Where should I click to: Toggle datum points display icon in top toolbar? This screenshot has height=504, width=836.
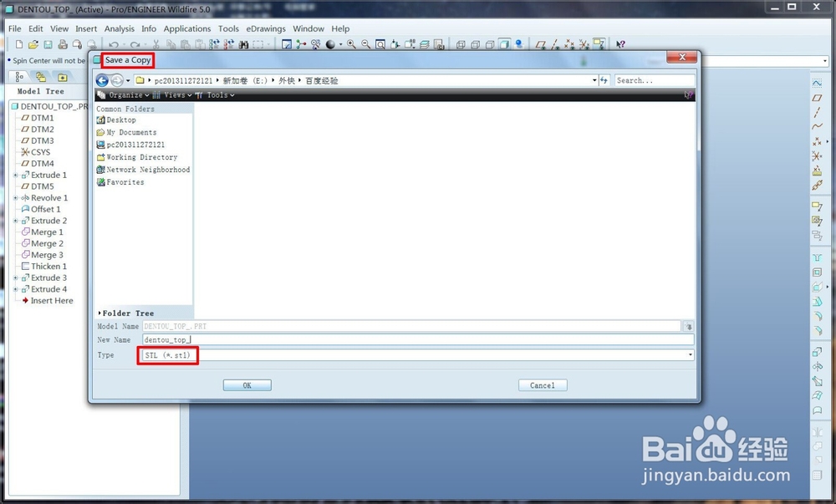click(569, 44)
